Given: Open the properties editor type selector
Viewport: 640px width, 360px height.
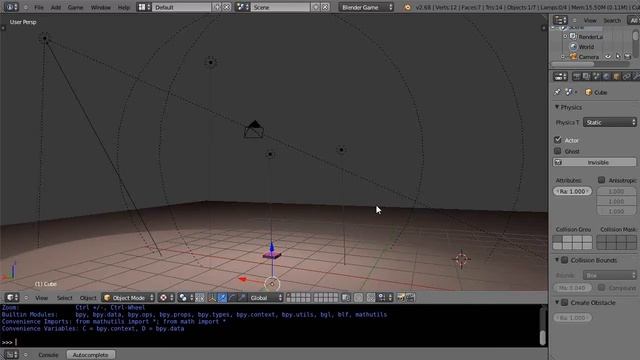Looking at the screenshot, I should click(560, 76).
